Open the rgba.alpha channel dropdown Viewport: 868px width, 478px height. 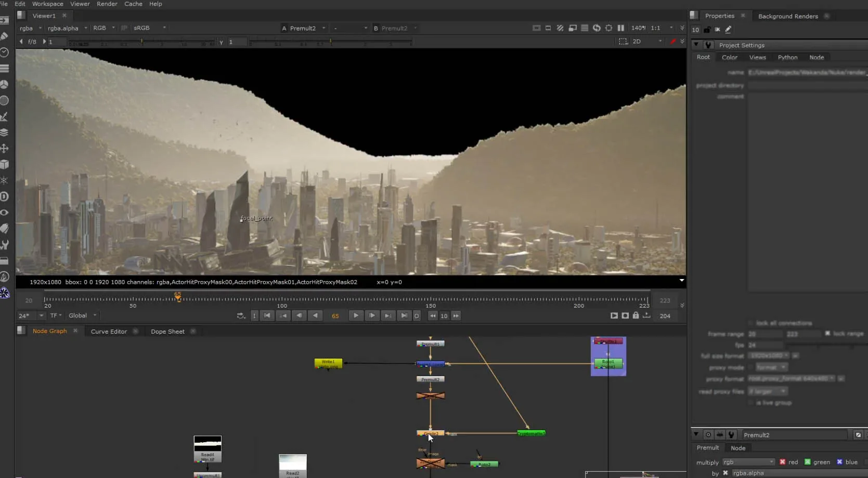click(67, 28)
